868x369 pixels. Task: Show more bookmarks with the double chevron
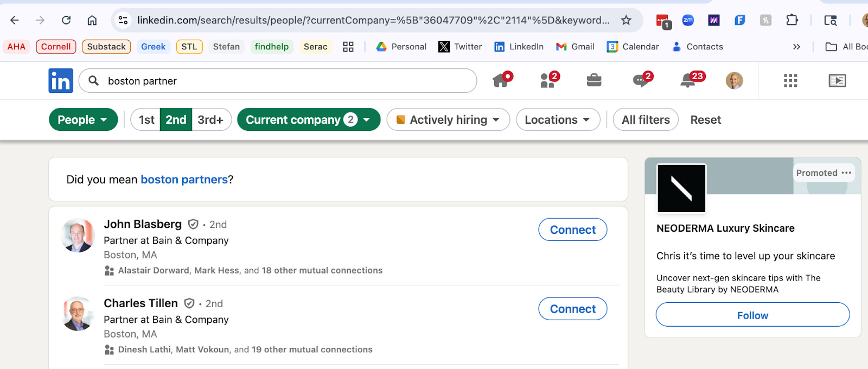(x=796, y=47)
